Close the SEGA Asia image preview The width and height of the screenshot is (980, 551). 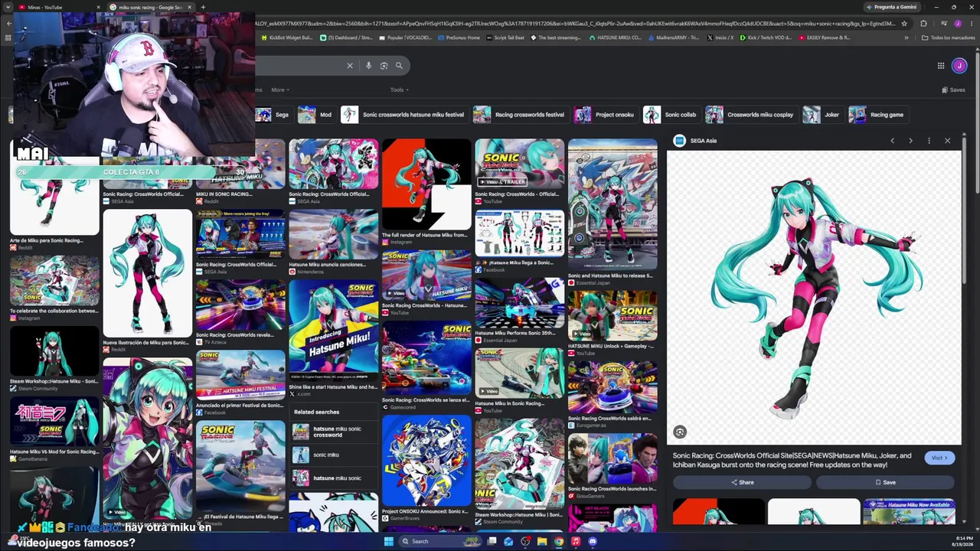[947, 141]
